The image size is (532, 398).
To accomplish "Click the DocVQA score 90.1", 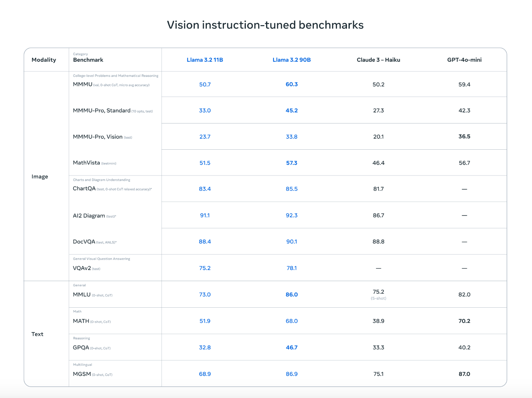I will [x=291, y=241].
